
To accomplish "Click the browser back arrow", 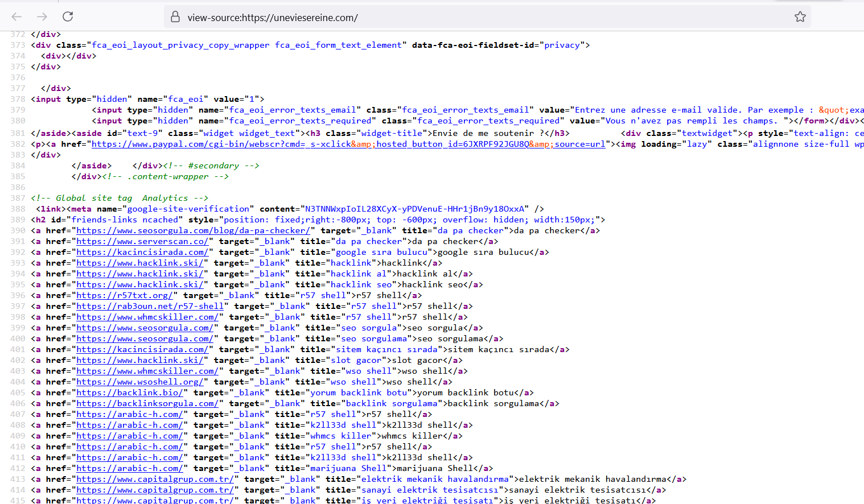I will click(17, 17).
